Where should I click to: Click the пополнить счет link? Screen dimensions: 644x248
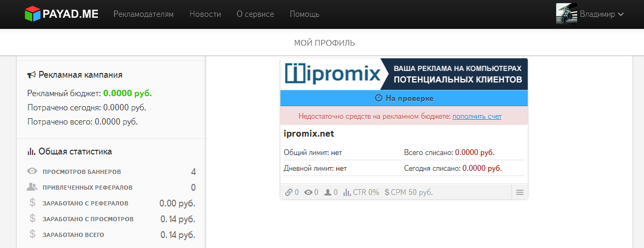point(477,116)
